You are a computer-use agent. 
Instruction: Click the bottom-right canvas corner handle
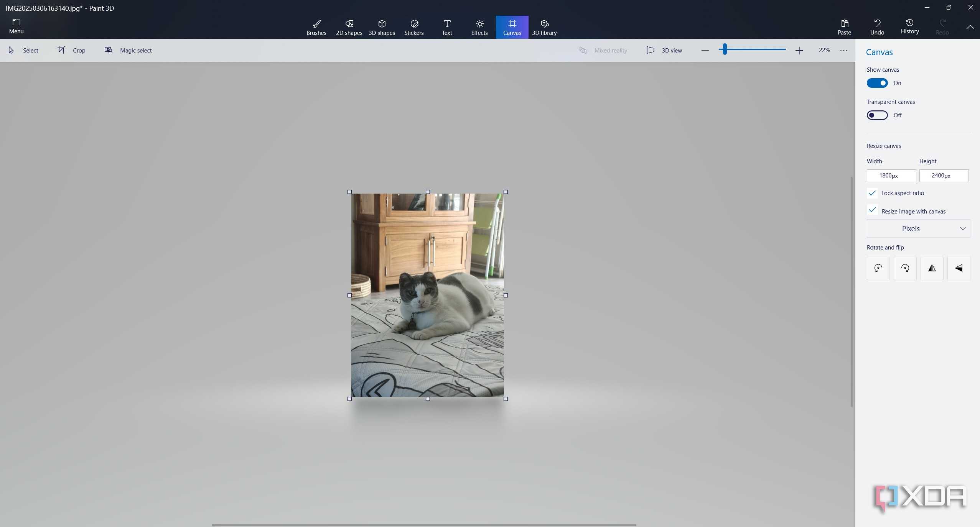[506, 399]
